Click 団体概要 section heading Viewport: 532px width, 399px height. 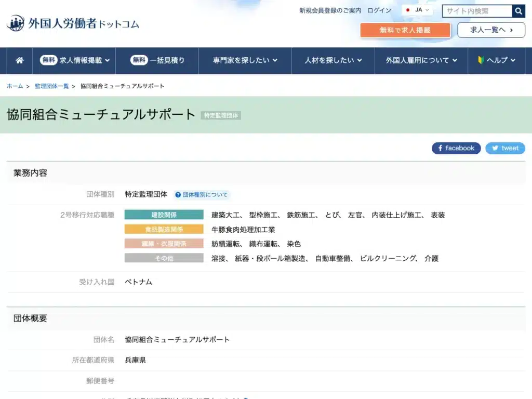pos(30,318)
